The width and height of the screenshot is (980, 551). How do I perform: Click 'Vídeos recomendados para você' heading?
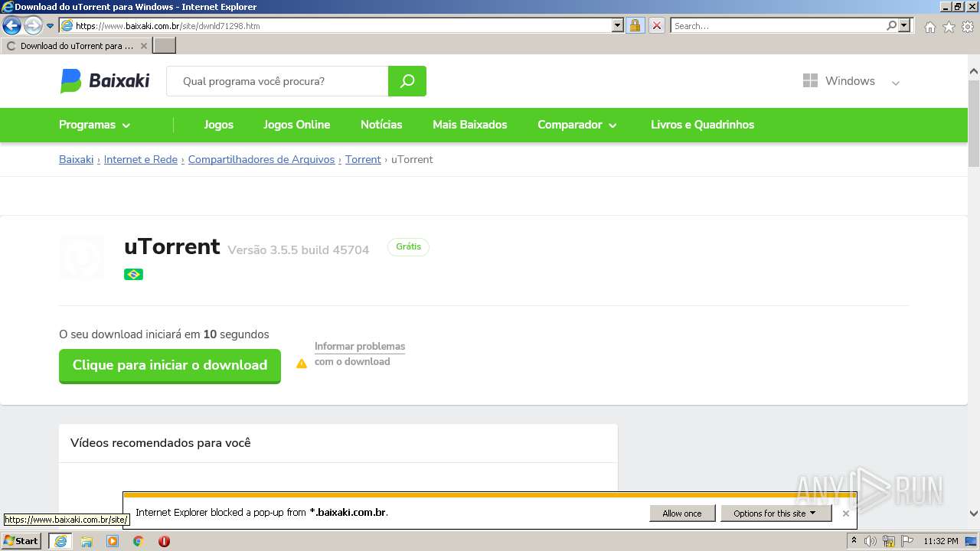(161, 443)
